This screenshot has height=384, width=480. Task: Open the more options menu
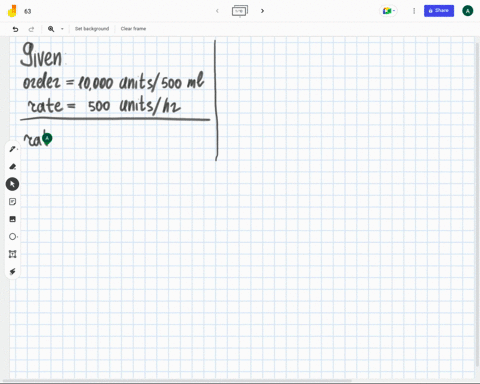[414, 11]
